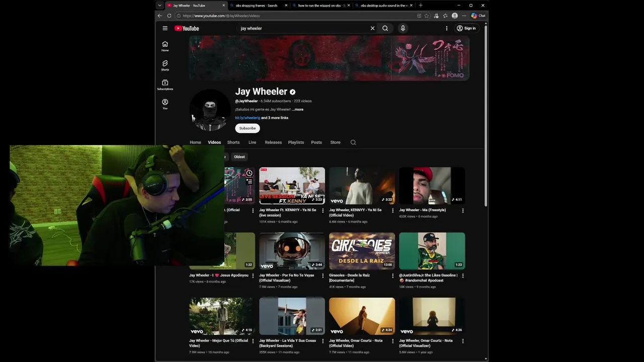Open Subscriptions in the sidebar

tap(165, 85)
